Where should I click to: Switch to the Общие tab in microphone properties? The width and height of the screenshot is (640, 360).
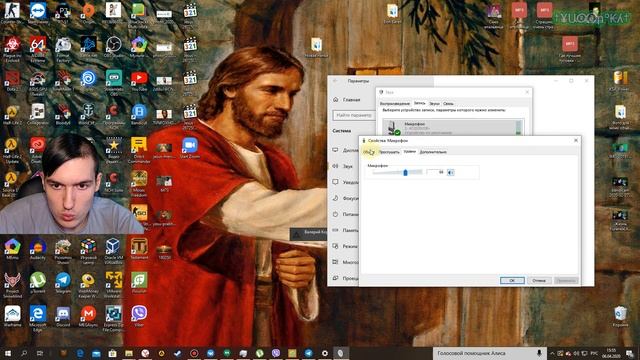[369, 152]
